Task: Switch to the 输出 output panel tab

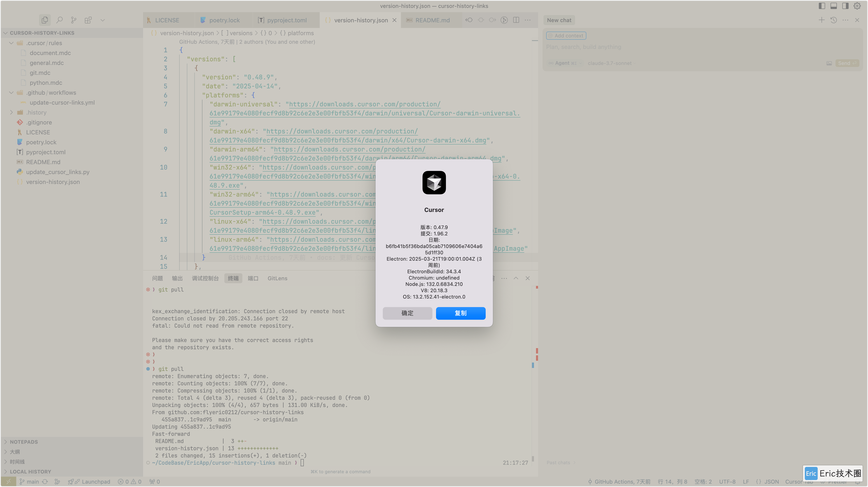Action: [x=177, y=278]
